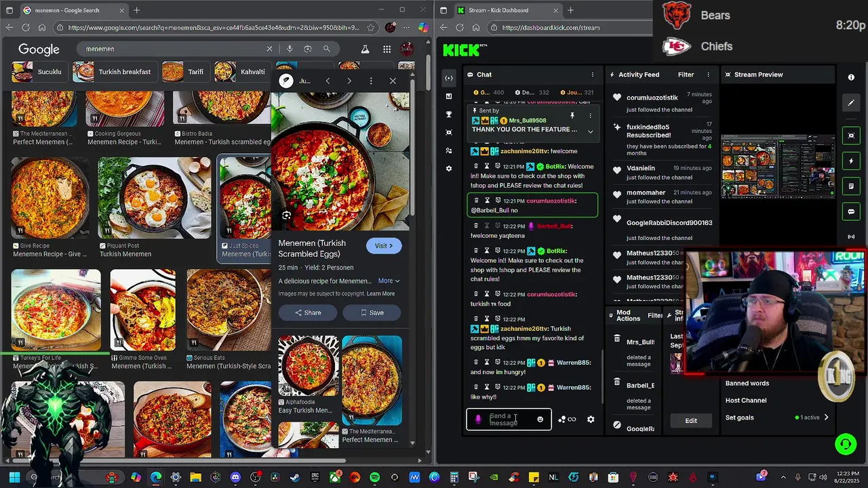Click the Google vertical page scrollbar
The image size is (868, 488).
[428, 71]
